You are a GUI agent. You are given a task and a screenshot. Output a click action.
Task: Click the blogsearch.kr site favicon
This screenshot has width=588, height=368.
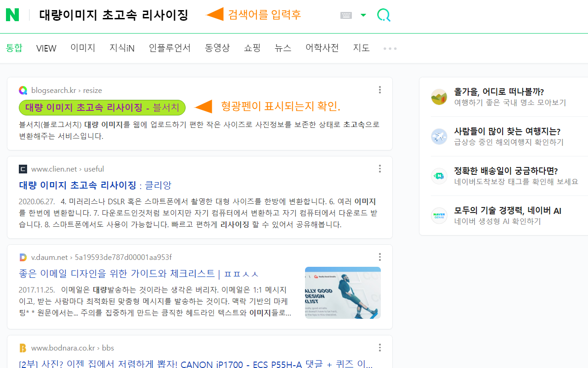(23, 90)
